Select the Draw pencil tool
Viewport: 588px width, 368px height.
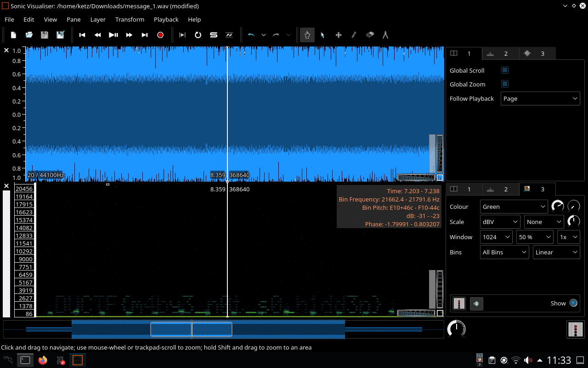354,35
